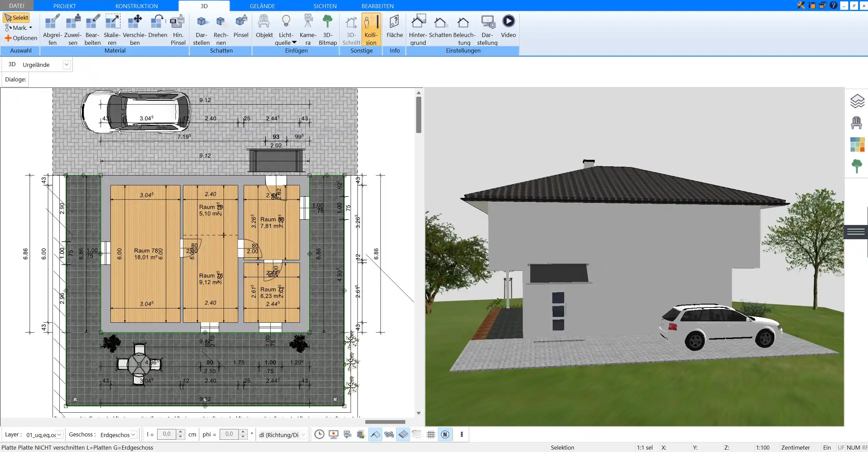This screenshot has height=452, width=868.
Task: Switch to the BEARBEITEN tab
Action: tap(377, 6)
